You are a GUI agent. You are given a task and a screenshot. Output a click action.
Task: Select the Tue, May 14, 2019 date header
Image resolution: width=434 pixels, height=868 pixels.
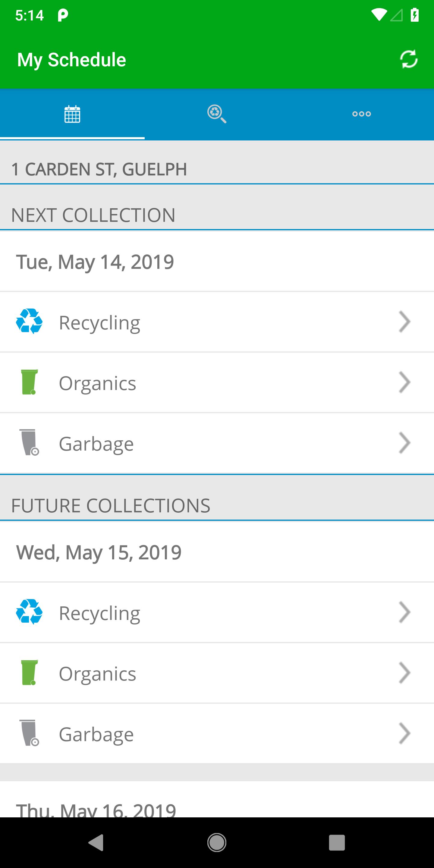(x=95, y=262)
